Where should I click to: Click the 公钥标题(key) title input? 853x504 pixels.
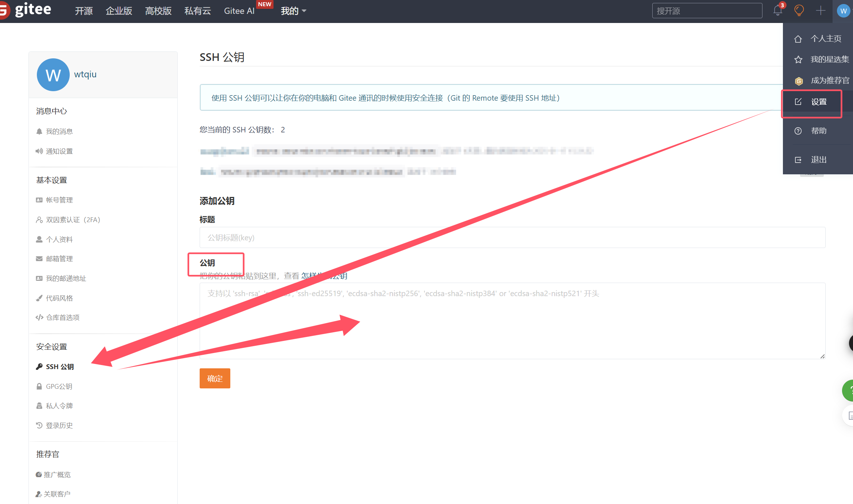[512, 237]
